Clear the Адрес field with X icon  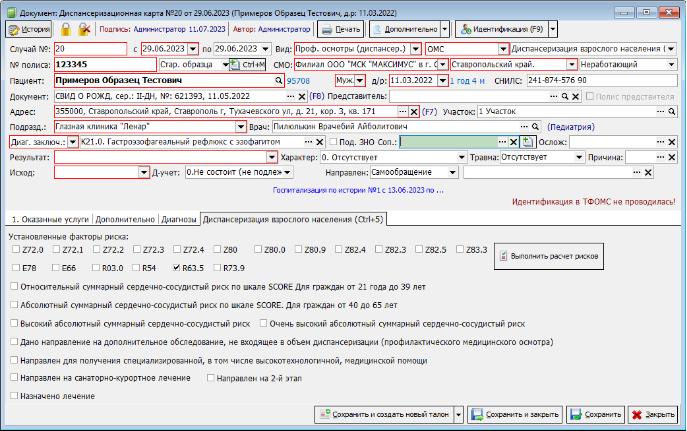coord(414,112)
